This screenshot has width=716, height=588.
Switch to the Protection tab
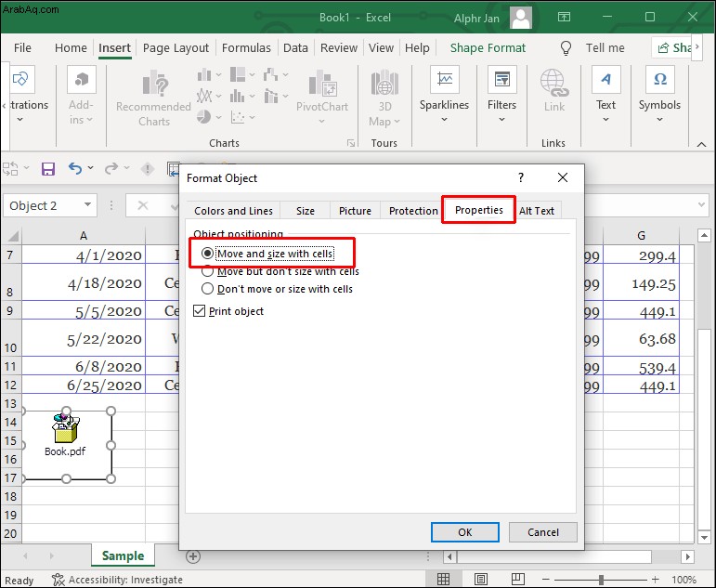click(x=413, y=211)
